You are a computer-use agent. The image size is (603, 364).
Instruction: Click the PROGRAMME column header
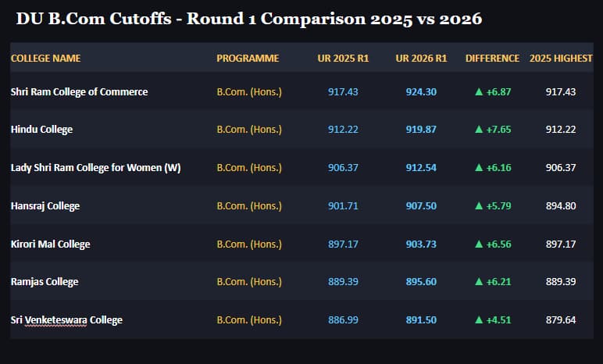248,58
